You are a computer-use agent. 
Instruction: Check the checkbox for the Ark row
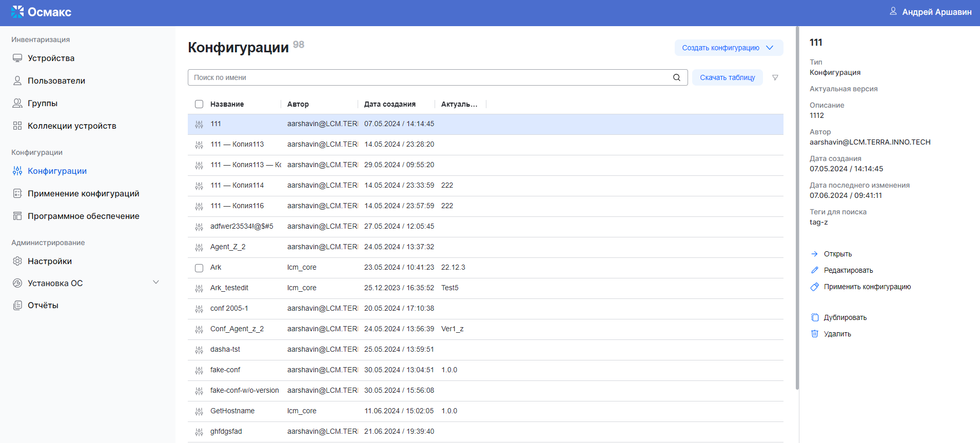coord(199,268)
